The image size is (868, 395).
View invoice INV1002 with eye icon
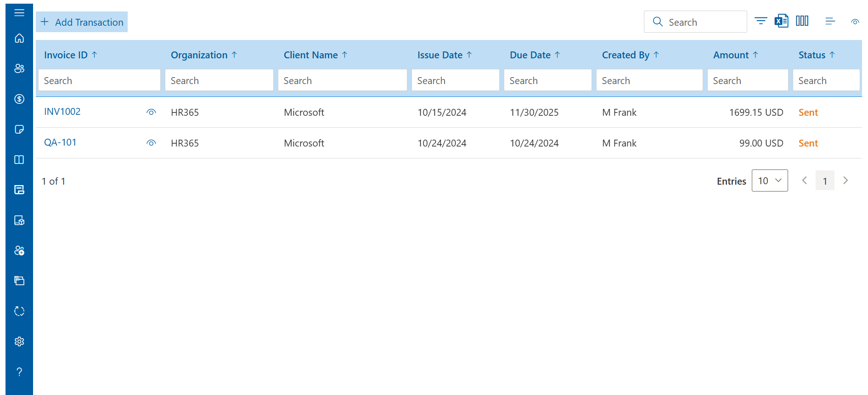pos(151,112)
